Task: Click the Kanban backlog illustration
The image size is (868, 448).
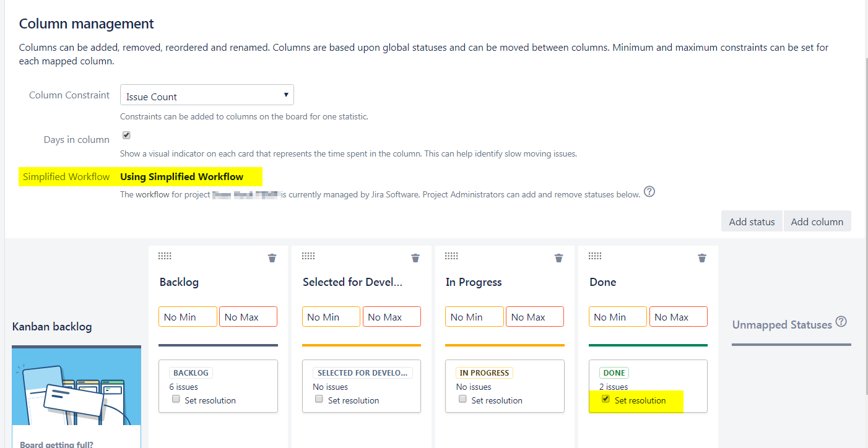Action: point(77,387)
